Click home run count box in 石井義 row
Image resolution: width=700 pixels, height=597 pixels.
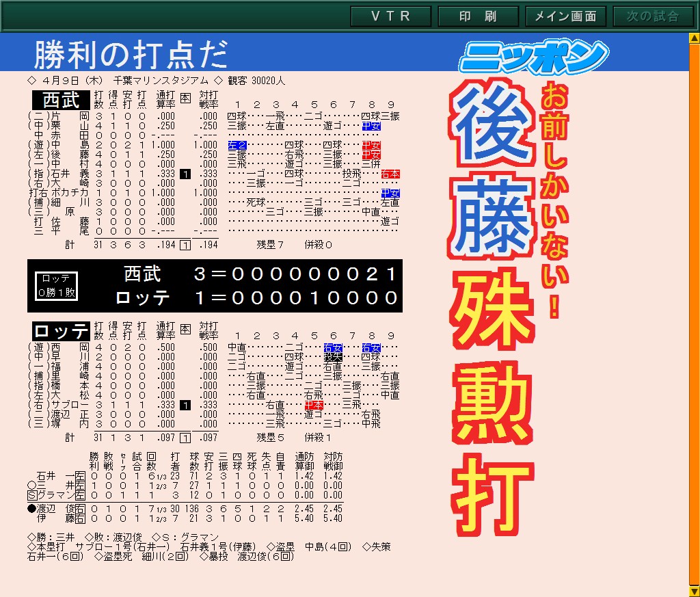pyautogui.click(x=185, y=174)
